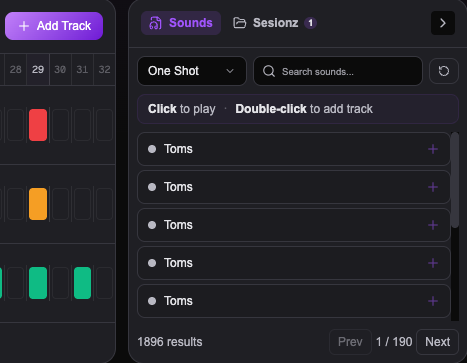Image resolution: width=467 pixels, height=363 pixels.
Task: Toggle off the red step at column 29
Action: [38, 125]
